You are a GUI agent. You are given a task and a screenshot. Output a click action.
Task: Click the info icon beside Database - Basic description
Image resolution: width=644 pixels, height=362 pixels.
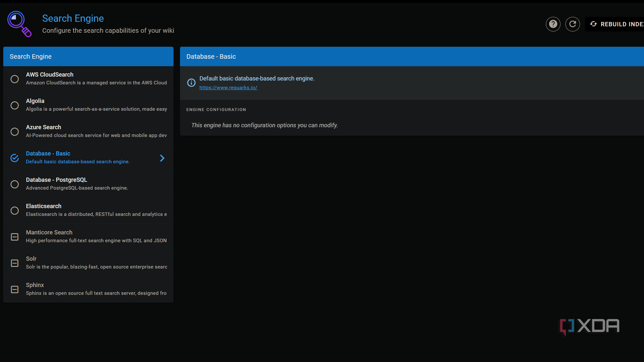tap(191, 82)
